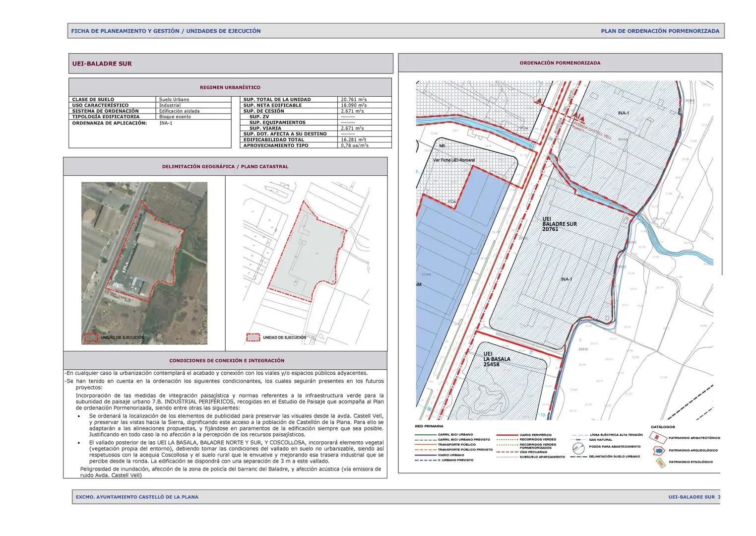Click the RED PRIMARIA legend heading
Image resolution: width=756 pixels, height=536 pixels.
(x=429, y=426)
